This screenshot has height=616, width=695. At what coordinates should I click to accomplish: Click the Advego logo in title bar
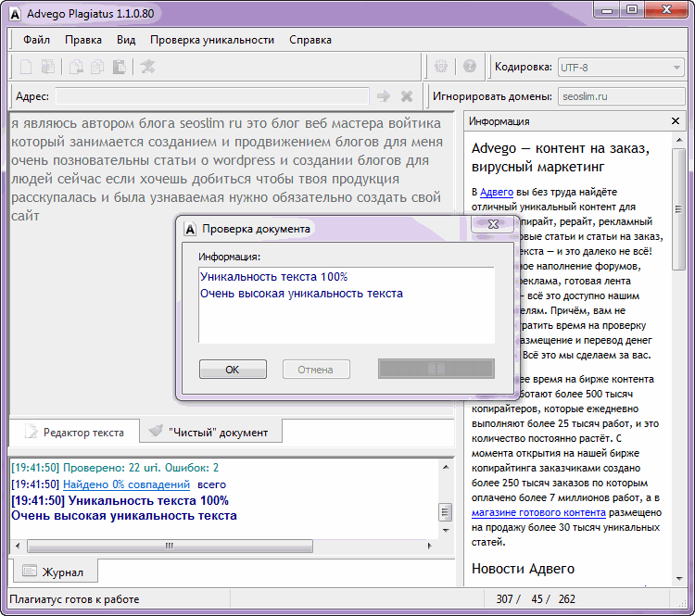[15, 14]
